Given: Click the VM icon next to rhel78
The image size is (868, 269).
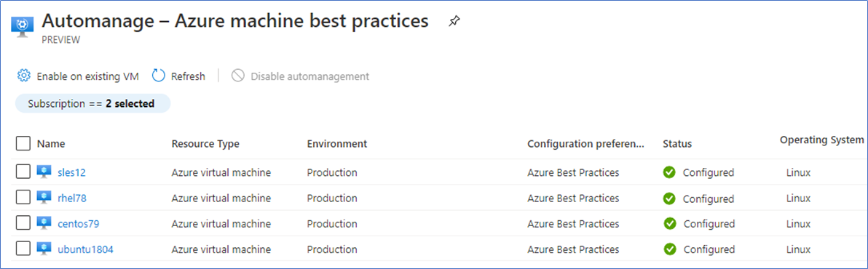Looking at the screenshot, I should click(x=44, y=198).
